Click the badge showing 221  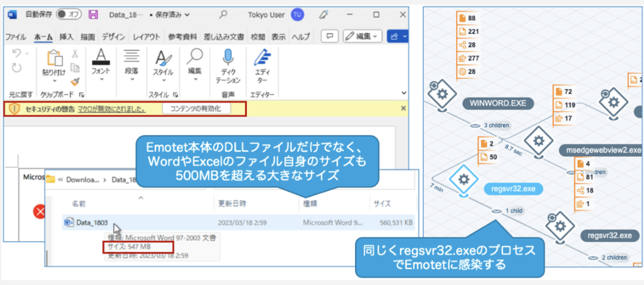pos(469,31)
